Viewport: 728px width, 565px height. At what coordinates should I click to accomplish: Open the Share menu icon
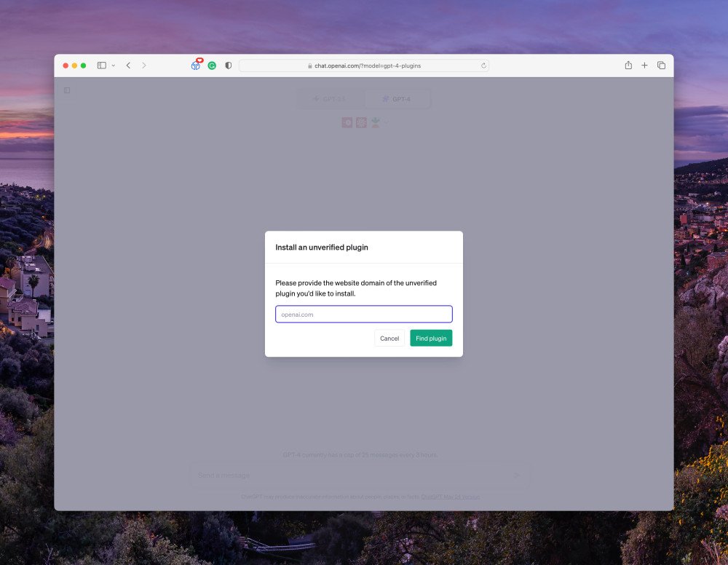point(628,65)
